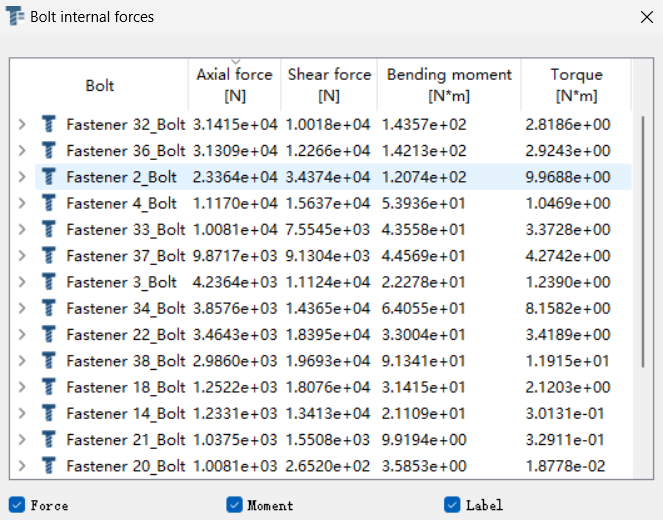Expand the Fastener 32_Bolt row

22,124
